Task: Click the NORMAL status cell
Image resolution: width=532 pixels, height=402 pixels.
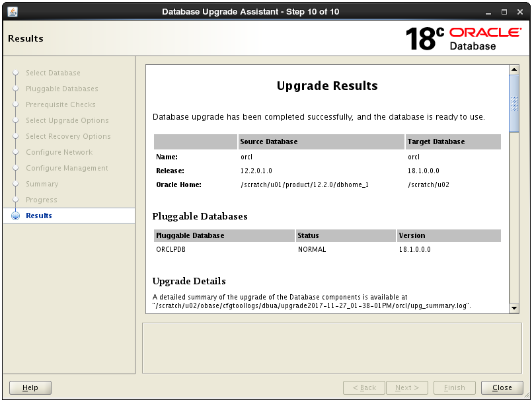Action: pos(312,249)
